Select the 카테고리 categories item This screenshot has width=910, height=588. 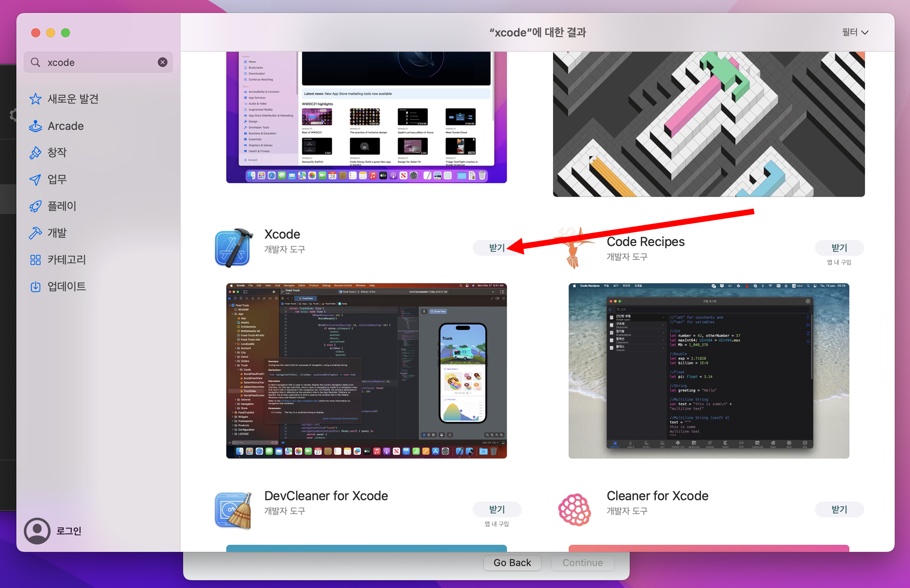pos(66,260)
